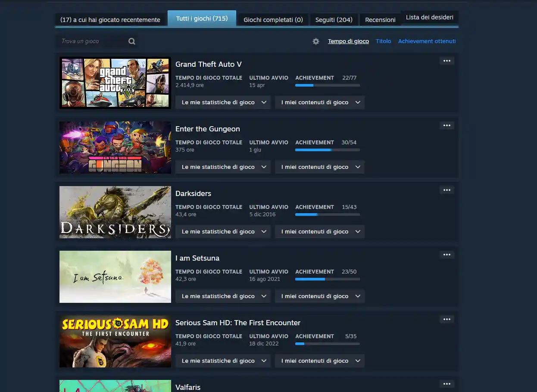Click the '5 dic 2016' last launch date

[262, 215]
